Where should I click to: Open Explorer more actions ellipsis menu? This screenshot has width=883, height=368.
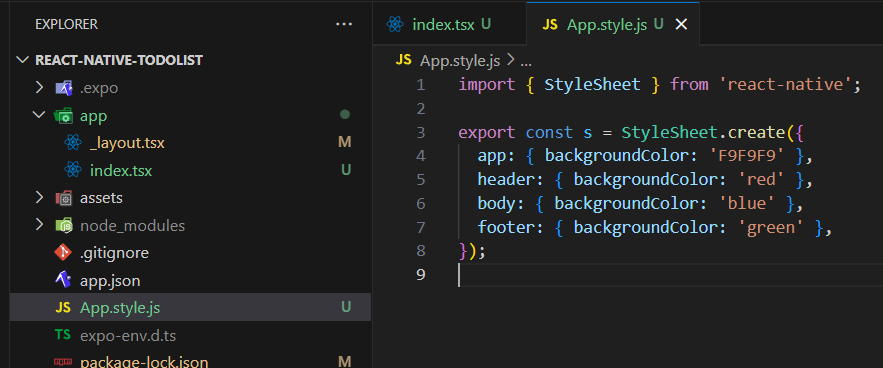(x=343, y=24)
